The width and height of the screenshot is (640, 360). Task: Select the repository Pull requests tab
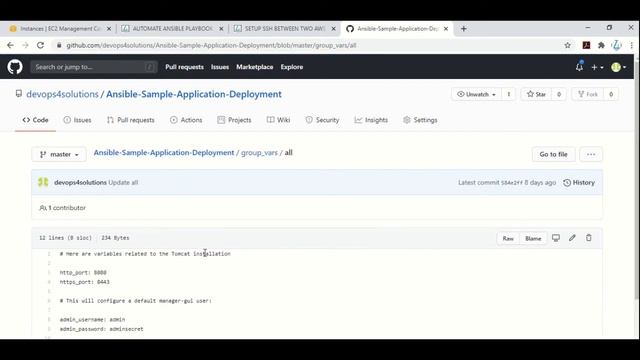131,120
